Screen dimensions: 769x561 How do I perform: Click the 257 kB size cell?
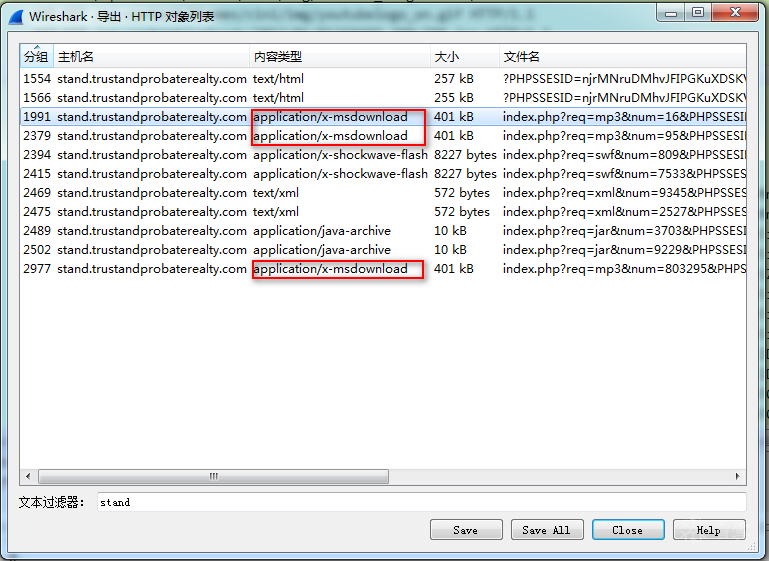click(454, 78)
